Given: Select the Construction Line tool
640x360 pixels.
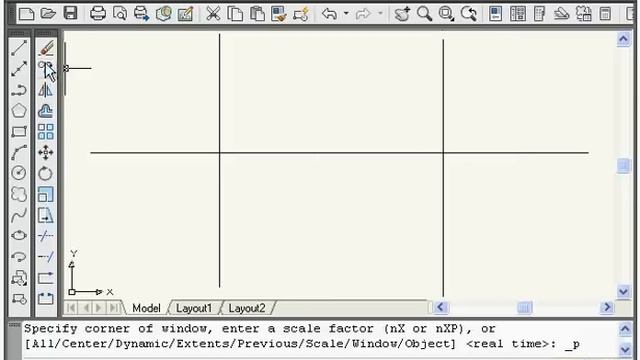Looking at the screenshot, I should (19, 69).
